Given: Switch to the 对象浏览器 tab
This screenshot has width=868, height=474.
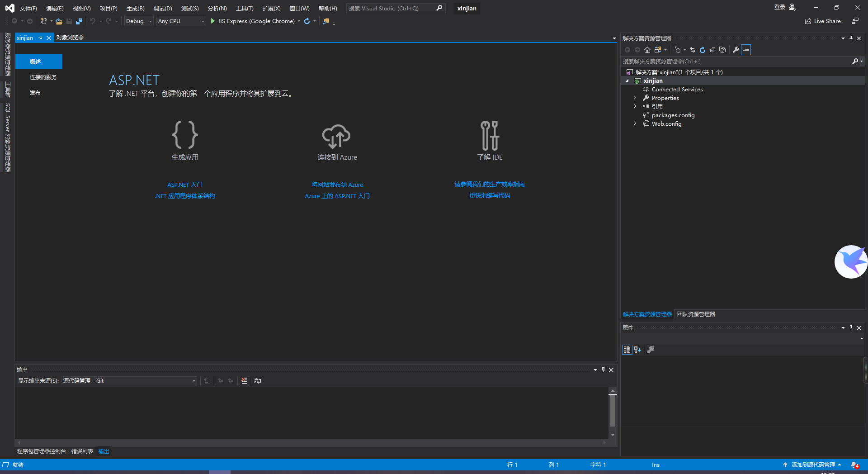Looking at the screenshot, I should [x=70, y=38].
